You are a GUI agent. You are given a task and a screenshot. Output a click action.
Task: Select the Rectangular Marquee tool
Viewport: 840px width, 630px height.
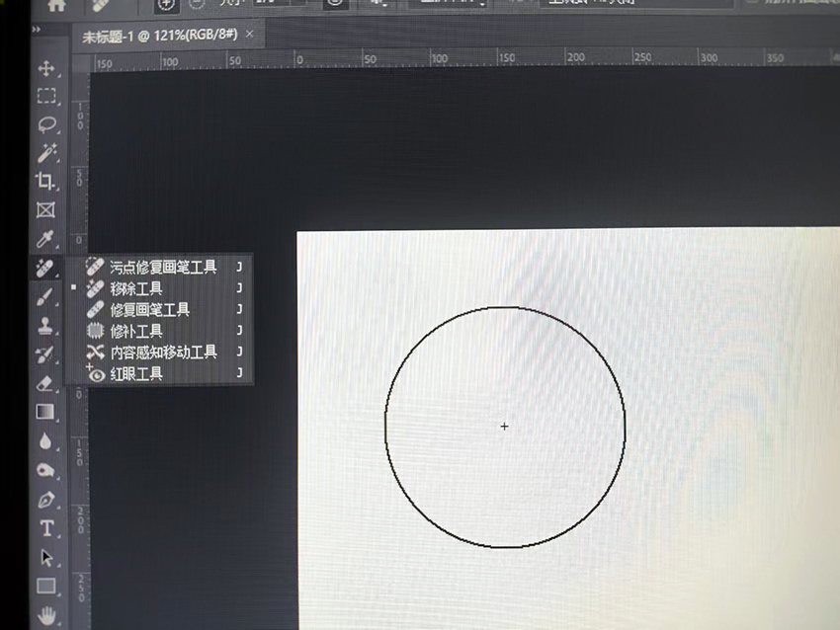(x=46, y=96)
